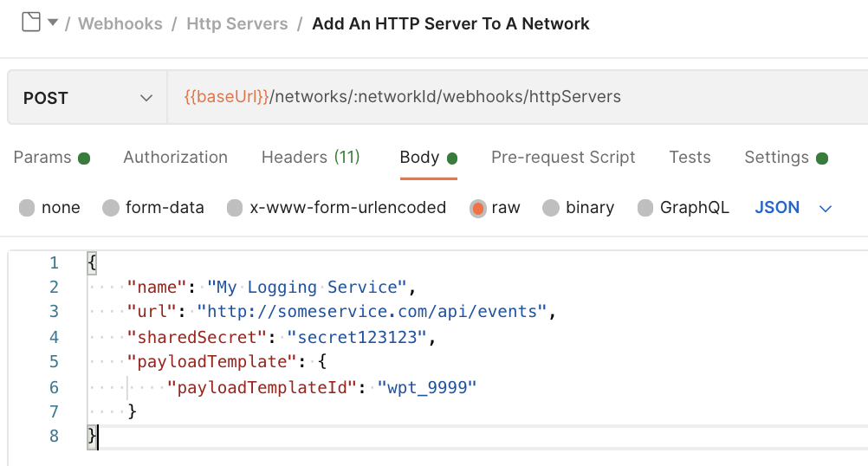Switch to the Authorization tab
The height and width of the screenshot is (466, 868).
point(176,158)
